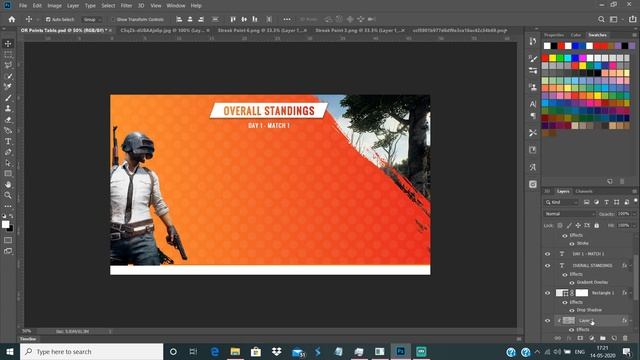The height and width of the screenshot is (360, 640).
Task: Open the three-dots more align options
Action: (287, 19)
